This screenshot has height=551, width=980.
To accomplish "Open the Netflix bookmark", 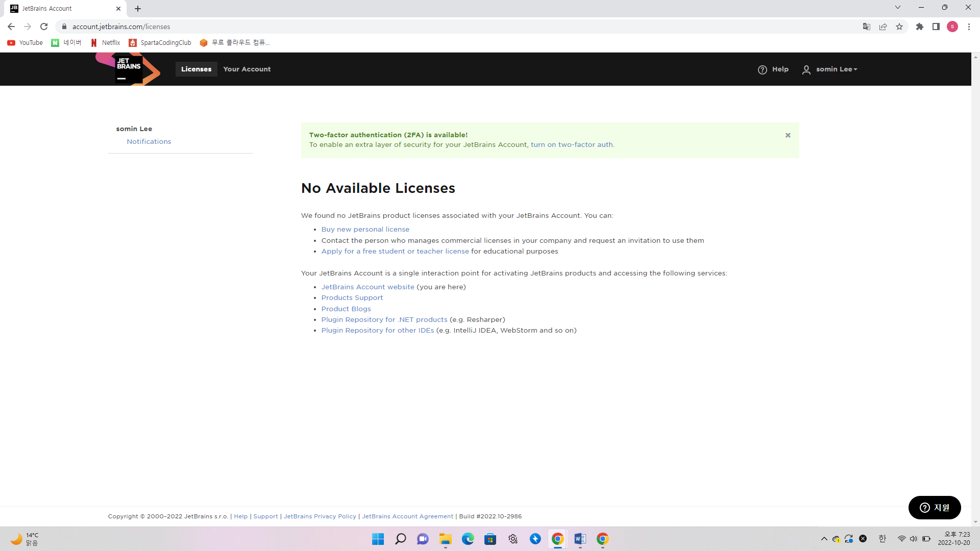I will pyautogui.click(x=105, y=43).
